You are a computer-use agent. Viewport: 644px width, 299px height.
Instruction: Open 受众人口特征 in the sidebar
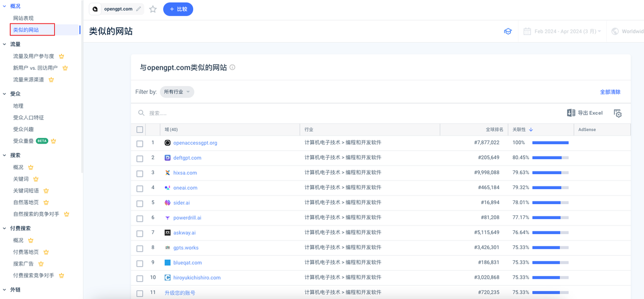[x=28, y=118]
